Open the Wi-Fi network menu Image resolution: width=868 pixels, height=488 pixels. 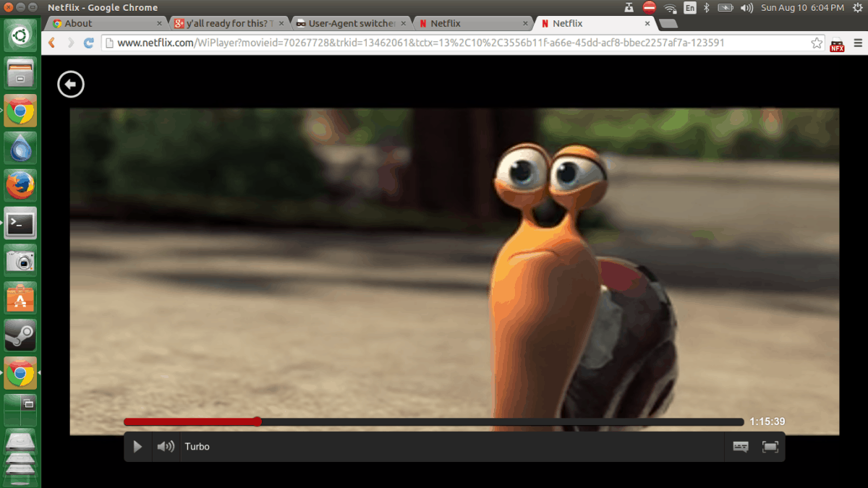[671, 8]
